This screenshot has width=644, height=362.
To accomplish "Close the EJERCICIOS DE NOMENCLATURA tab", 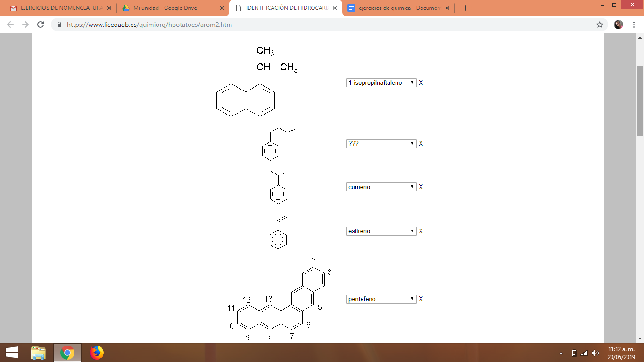I will (109, 8).
